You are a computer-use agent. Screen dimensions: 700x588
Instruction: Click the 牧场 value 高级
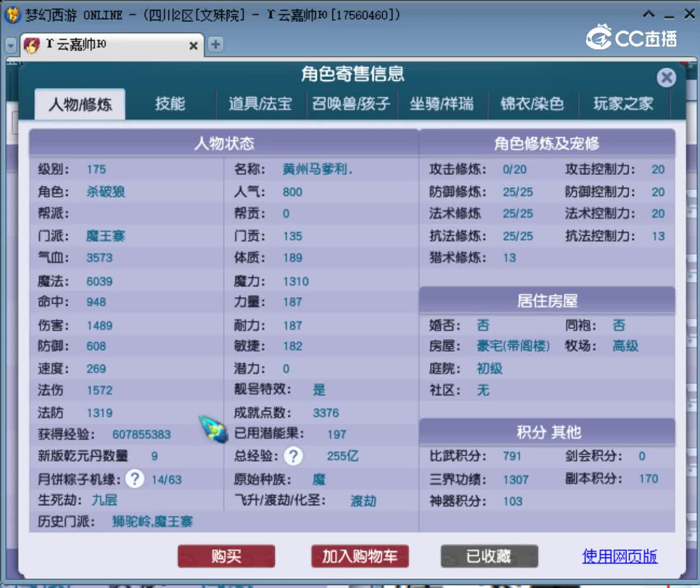tap(626, 346)
